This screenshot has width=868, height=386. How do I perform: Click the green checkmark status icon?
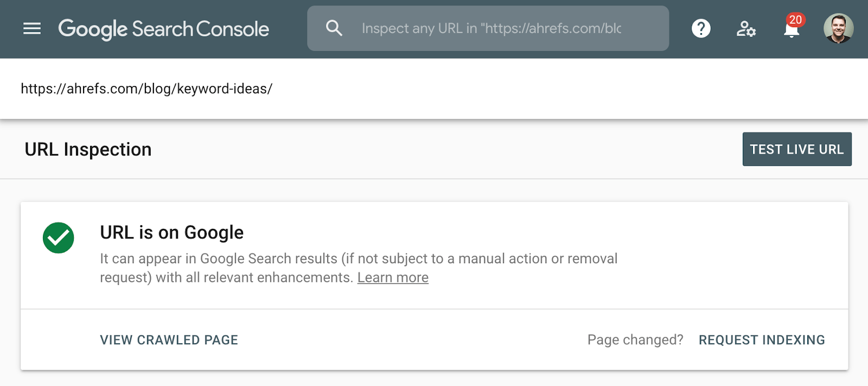tap(58, 237)
